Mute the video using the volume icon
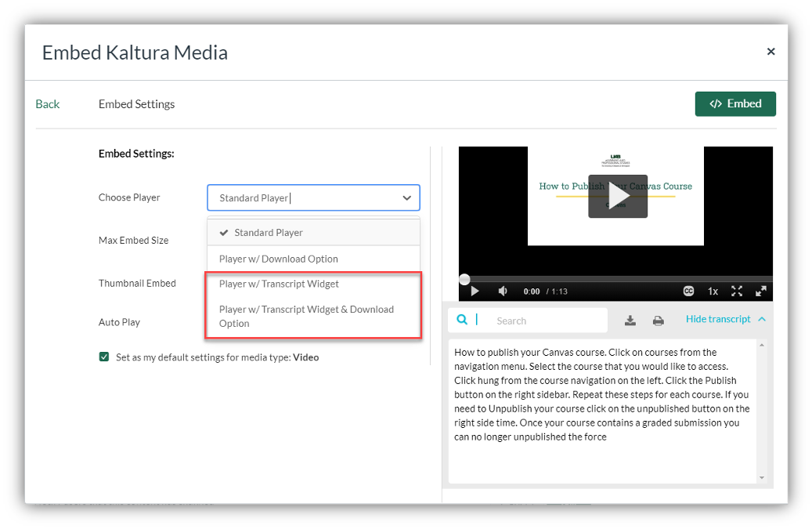 pos(503,291)
